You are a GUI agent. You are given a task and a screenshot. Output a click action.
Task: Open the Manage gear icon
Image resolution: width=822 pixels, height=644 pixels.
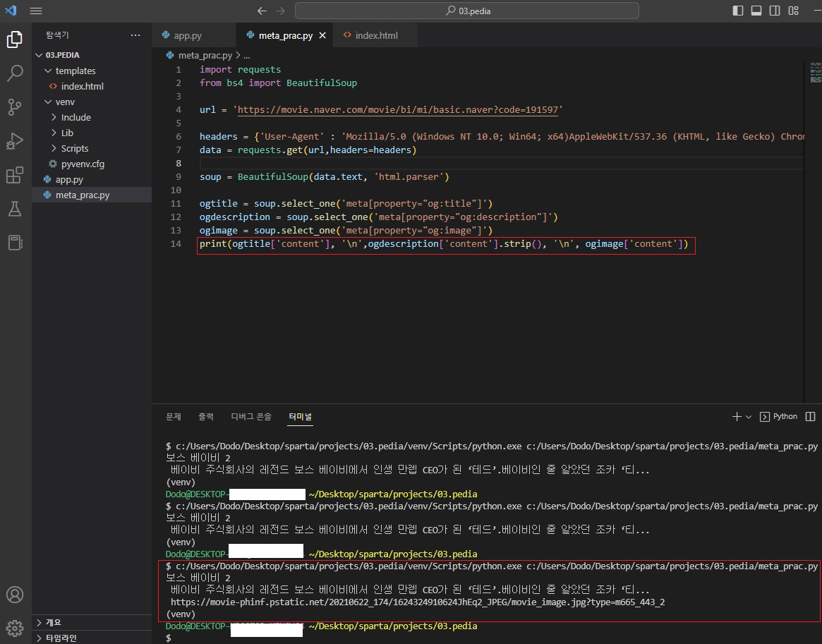pos(15,628)
